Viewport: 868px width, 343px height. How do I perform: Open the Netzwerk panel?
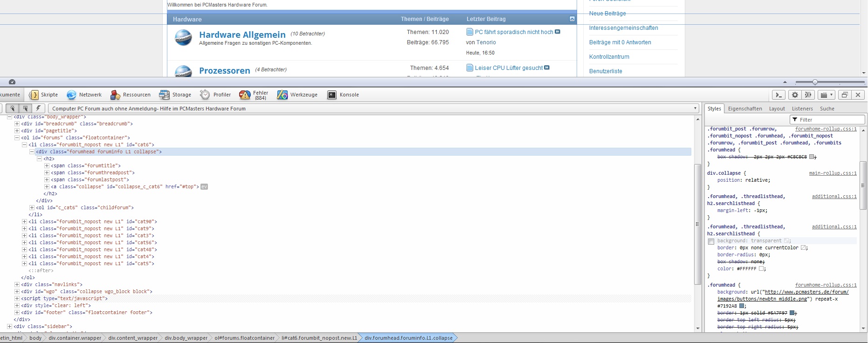pos(84,95)
